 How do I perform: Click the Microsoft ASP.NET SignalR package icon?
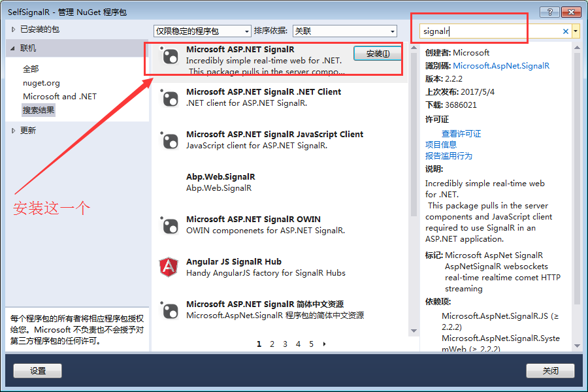(x=170, y=57)
